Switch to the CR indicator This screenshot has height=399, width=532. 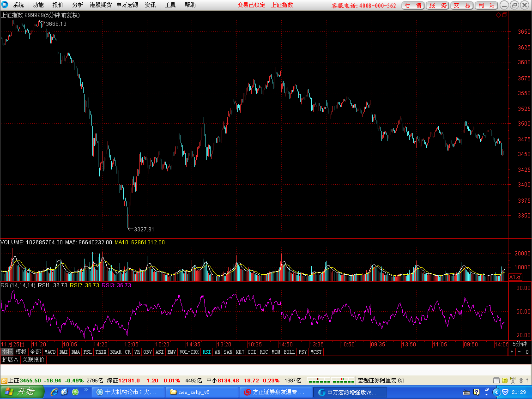coord(127,352)
